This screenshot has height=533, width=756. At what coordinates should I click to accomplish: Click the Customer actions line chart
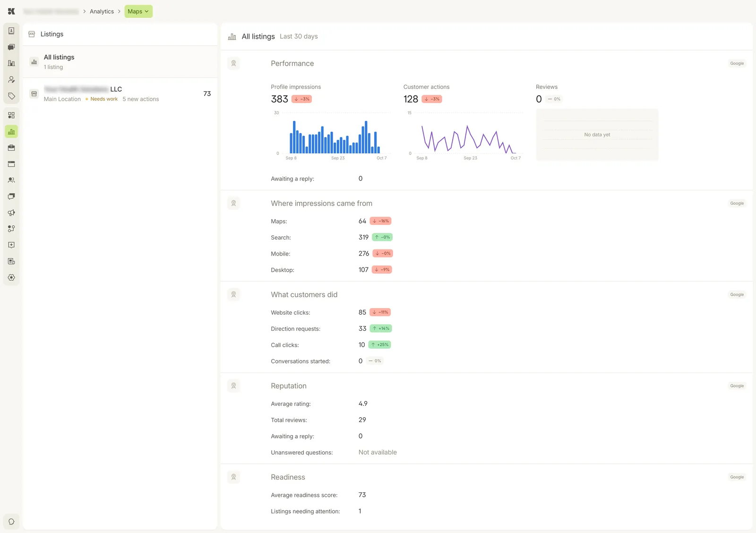coord(464,136)
